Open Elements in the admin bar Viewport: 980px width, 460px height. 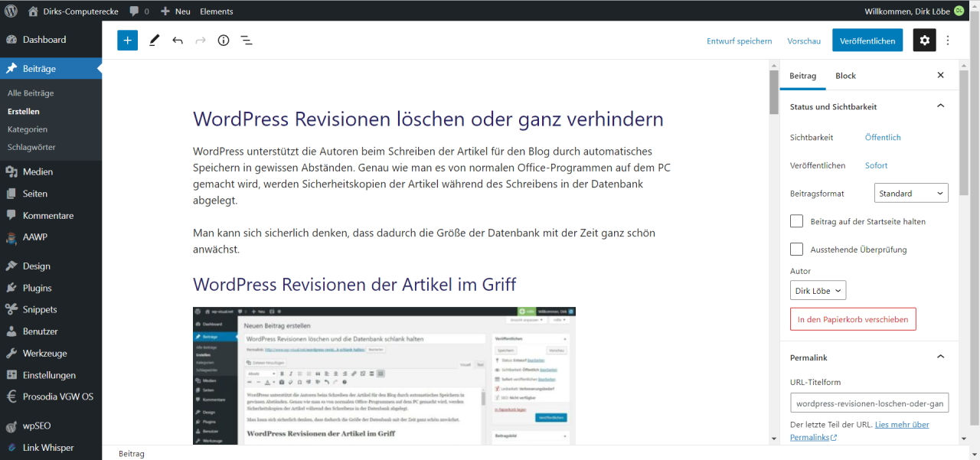coord(217,11)
